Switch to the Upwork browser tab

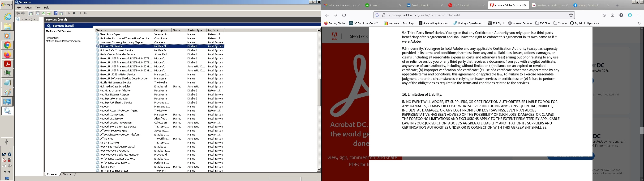click(x=382, y=5)
